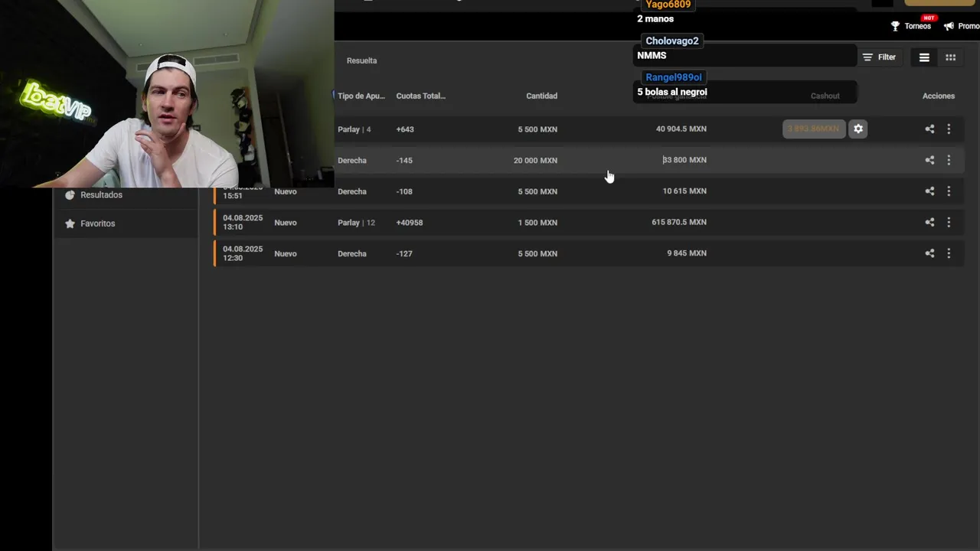Click the 20 000 MXN stake amount

pos(535,160)
